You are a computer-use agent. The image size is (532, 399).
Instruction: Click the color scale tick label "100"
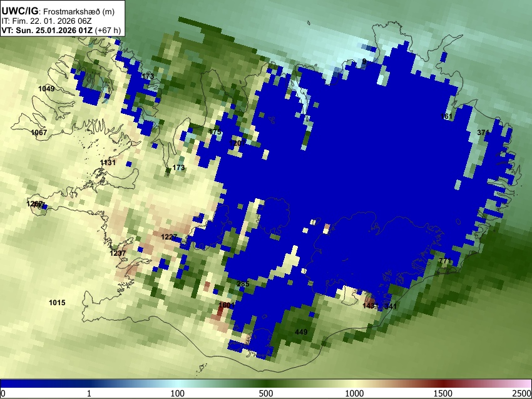coord(178,393)
